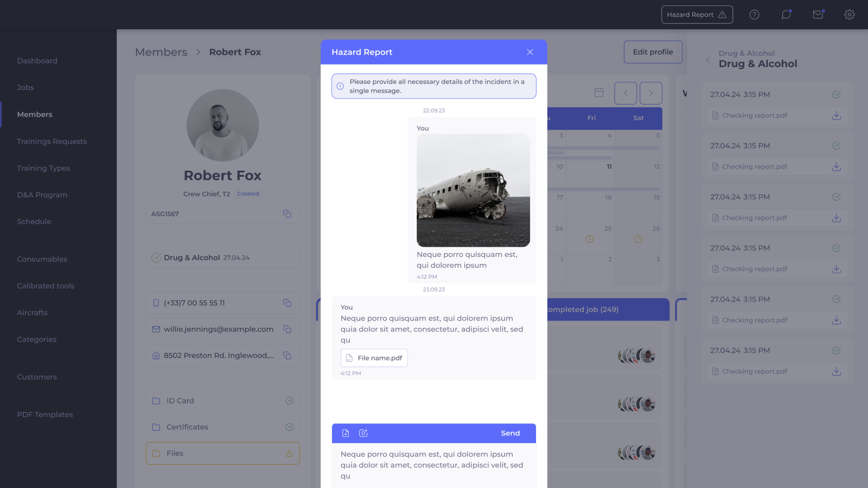Screen dimensions: 868x488
Task: Send the hazard report message
Action: pos(510,433)
